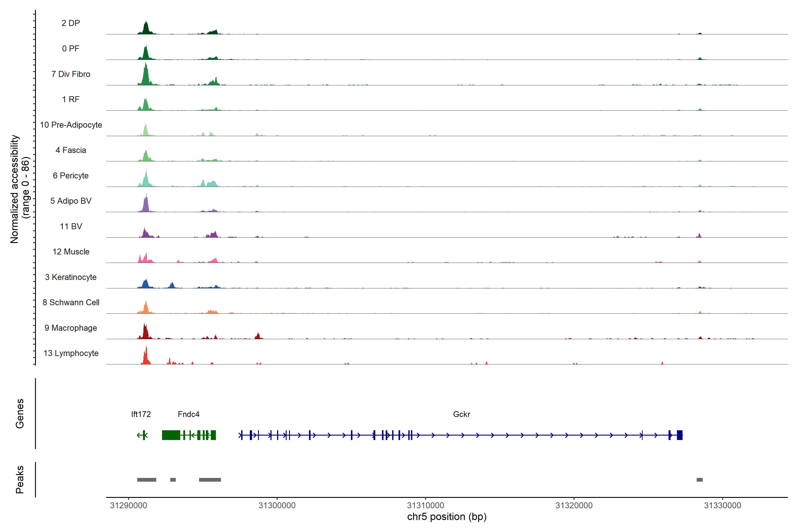Click the leftmost gray peak bar

[x=147, y=480]
